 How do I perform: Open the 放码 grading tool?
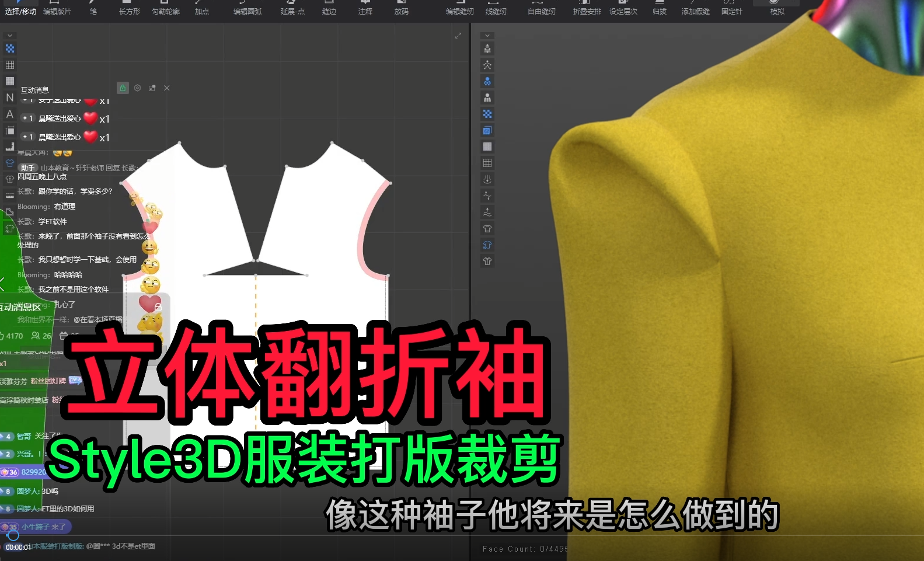point(402,8)
